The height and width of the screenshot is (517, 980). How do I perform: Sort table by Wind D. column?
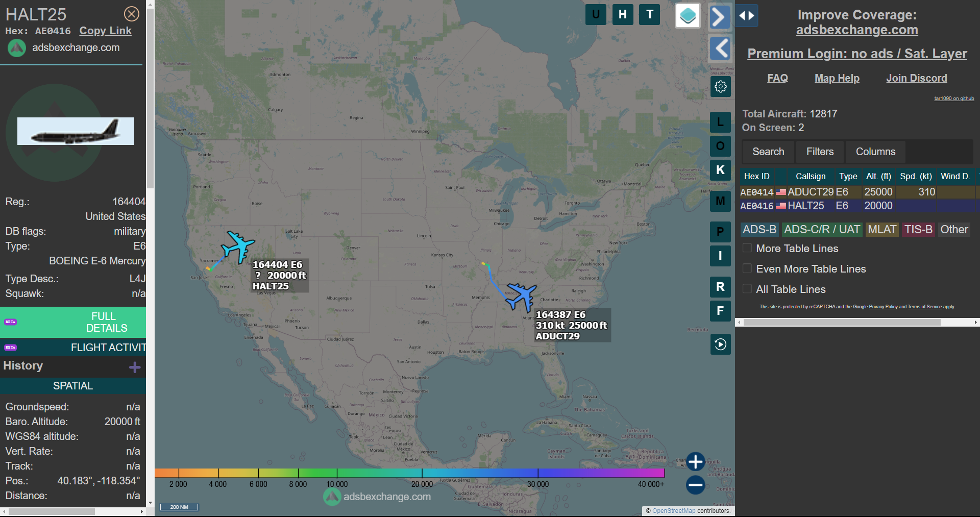click(x=955, y=176)
